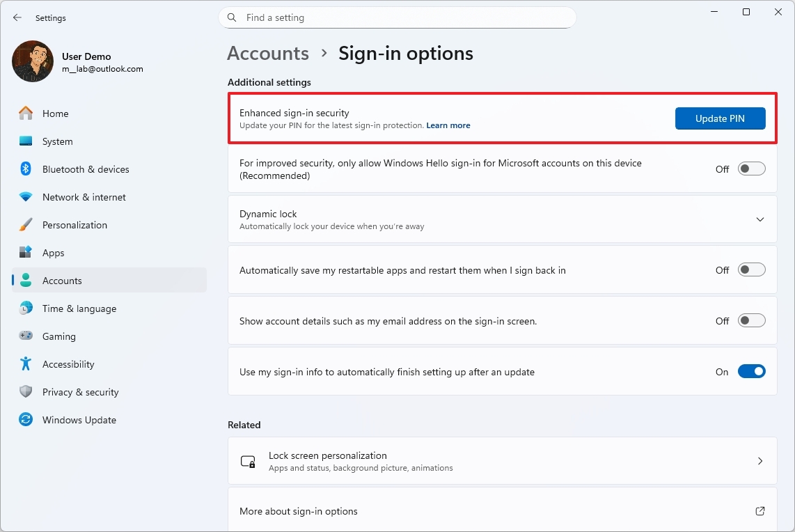Toggle show account details on sign-in screen
The width and height of the screenshot is (795, 532).
751,320
